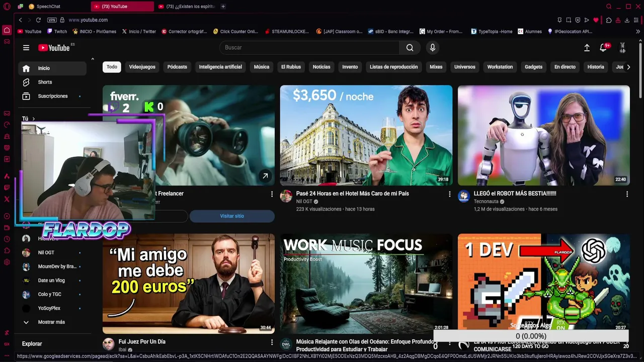Select the Música filter chip
Image resolution: width=644 pixels, height=362 pixels.
[x=262, y=67]
